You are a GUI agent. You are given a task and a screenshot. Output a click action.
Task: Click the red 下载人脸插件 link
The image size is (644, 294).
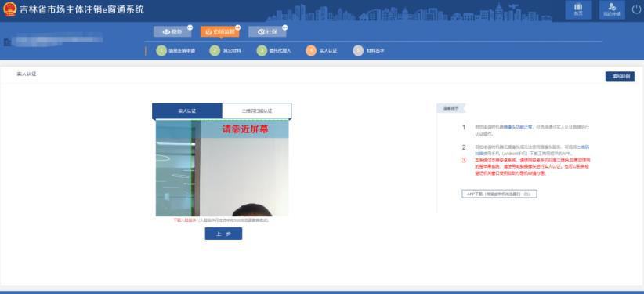tap(185, 220)
